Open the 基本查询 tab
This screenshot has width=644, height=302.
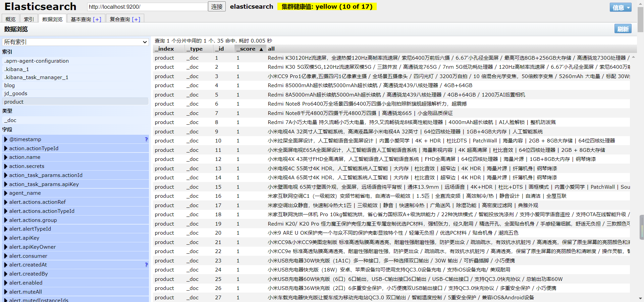point(81,19)
